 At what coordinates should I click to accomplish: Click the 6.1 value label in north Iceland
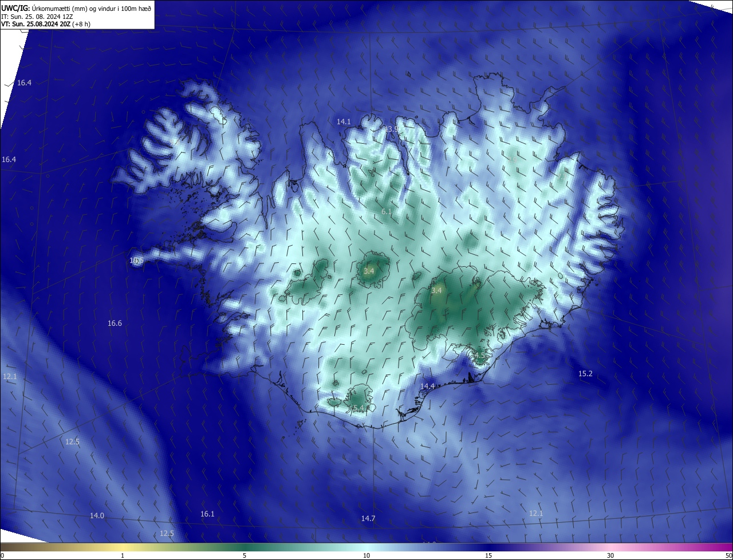pos(387,212)
